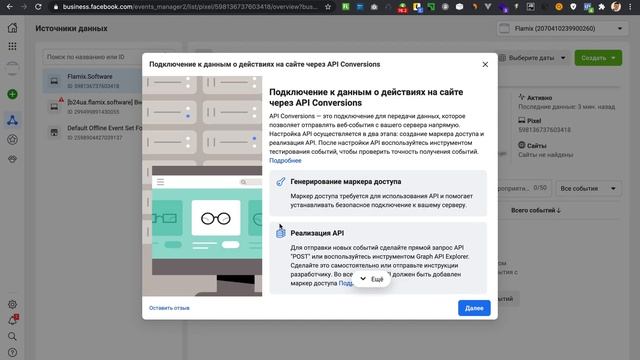Open the partner integrations icon in the sidebar

coord(12,159)
